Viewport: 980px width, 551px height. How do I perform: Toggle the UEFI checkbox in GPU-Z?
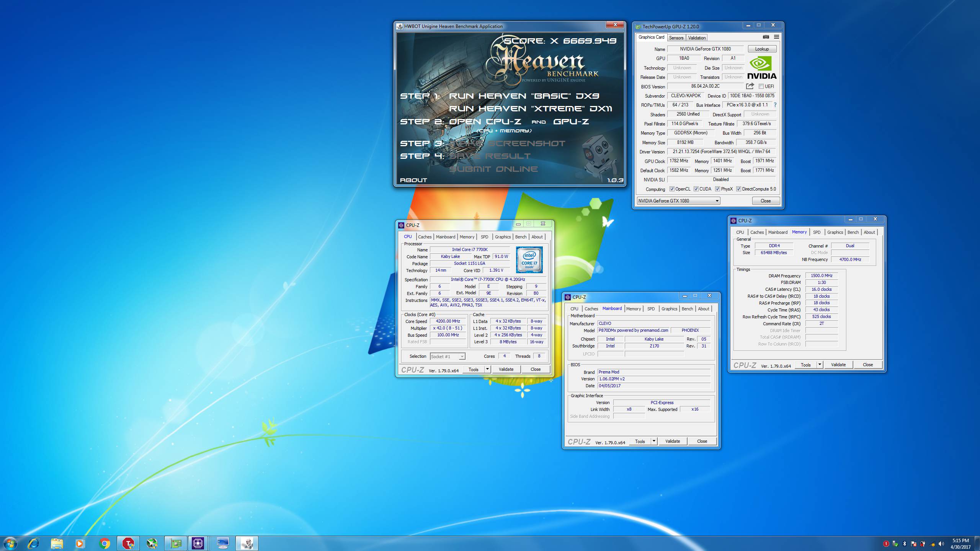coord(761,86)
